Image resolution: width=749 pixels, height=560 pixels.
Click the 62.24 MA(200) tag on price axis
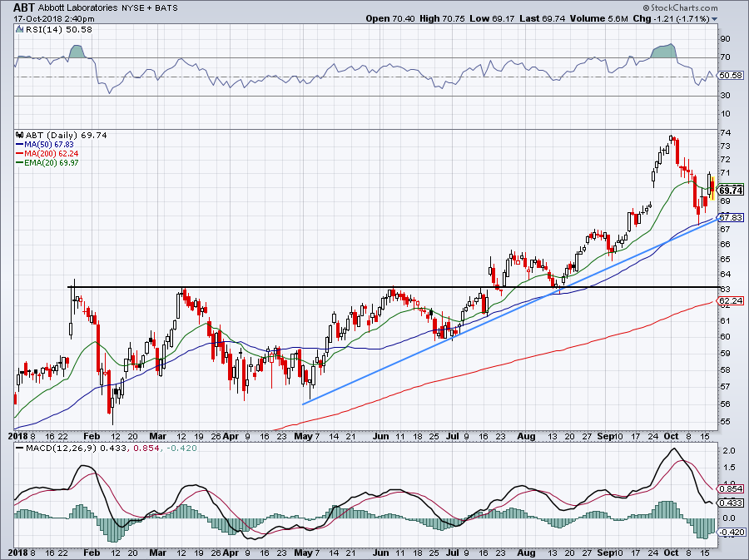(x=731, y=300)
